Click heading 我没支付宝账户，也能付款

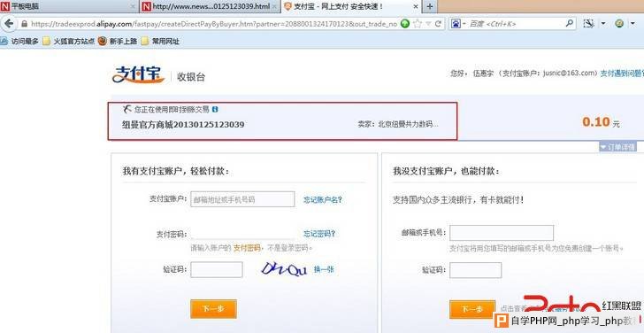pos(446,172)
